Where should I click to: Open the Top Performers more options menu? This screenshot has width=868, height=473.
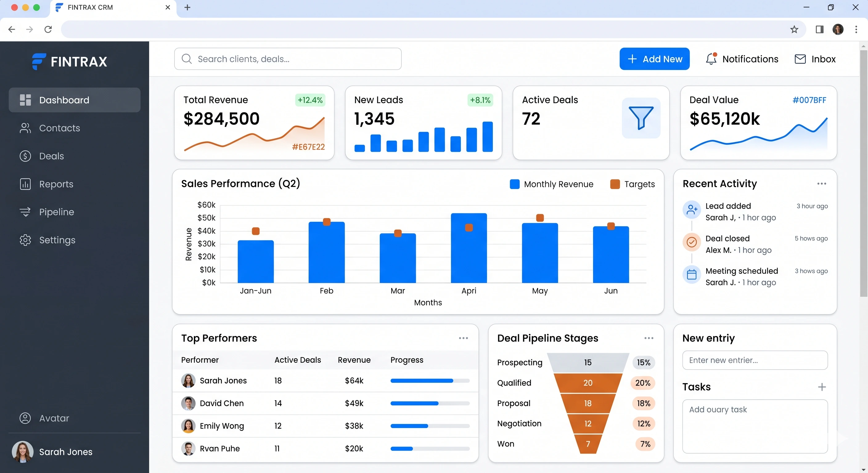(x=463, y=338)
